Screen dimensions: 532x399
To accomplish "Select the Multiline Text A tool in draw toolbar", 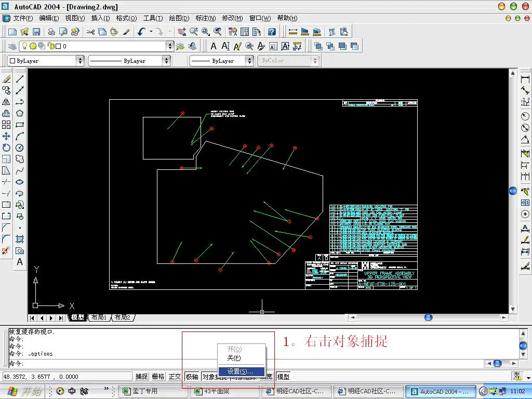I will (20, 262).
